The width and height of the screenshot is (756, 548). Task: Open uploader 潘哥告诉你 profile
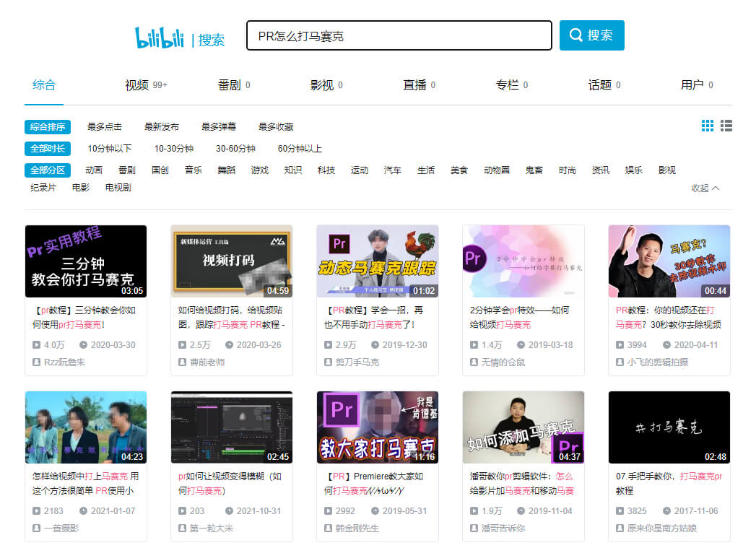coord(503,529)
